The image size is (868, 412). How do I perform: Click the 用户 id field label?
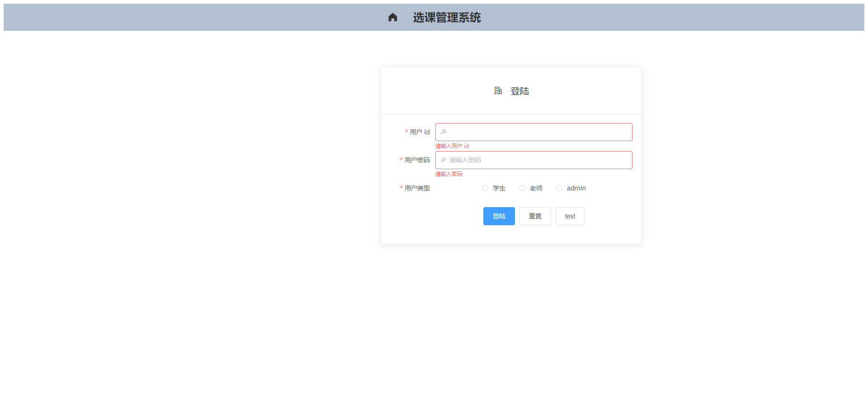tap(420, 132)
